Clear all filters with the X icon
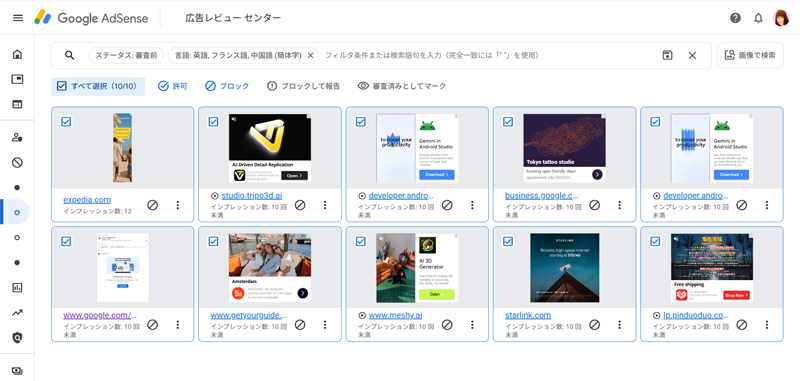Viewport: 800px width, 381px height. coord(692,55)
